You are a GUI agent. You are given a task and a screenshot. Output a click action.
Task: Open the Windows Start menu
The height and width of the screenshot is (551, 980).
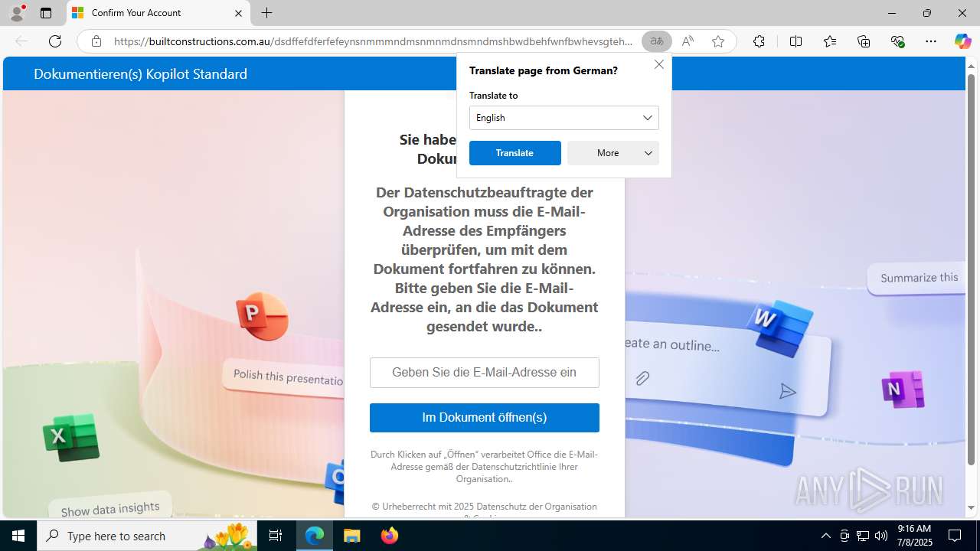(18, 536)
